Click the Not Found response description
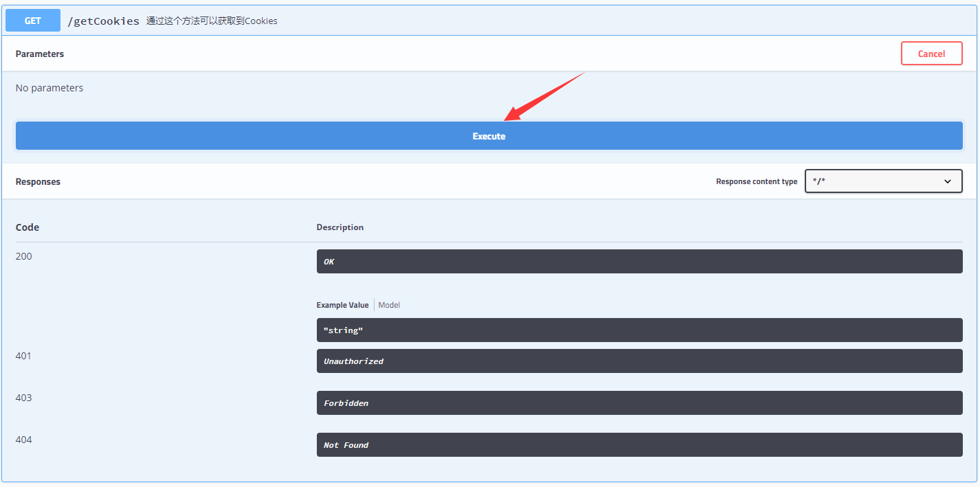Screen dimensions: 980x487 coord(639,444)
